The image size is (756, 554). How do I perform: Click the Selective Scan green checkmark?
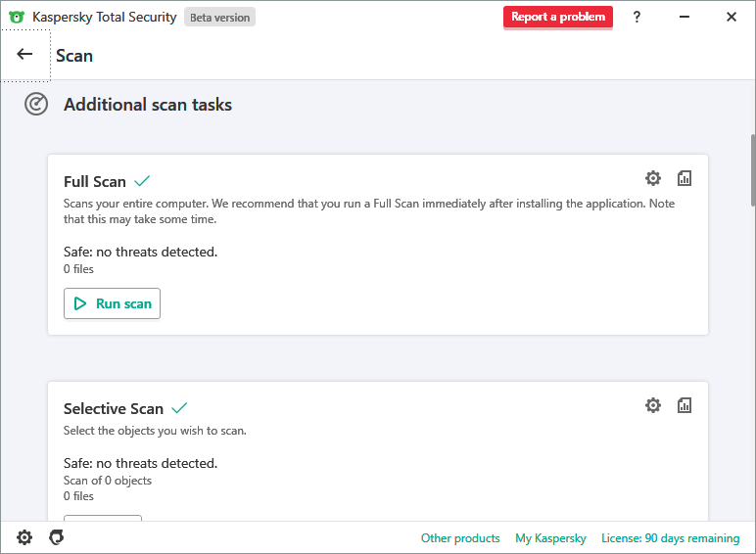point(179,408)
